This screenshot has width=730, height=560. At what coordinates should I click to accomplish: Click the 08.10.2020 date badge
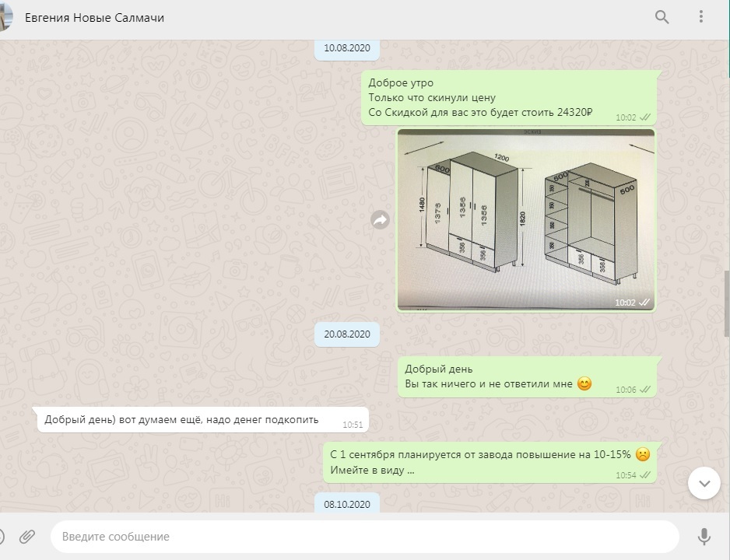pyautogui.click(x=347, y=504)
